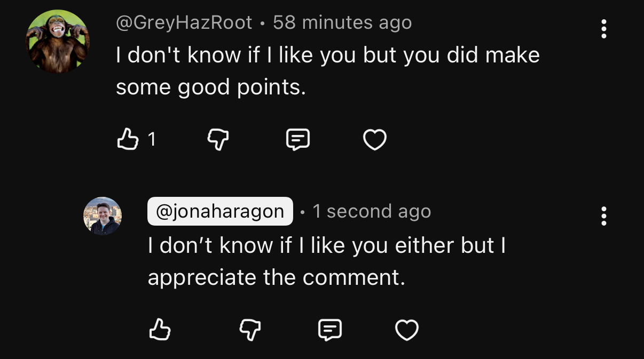Open jonaharagon's profile picture
The image size is (644, 359).
[x=103, y=216]
